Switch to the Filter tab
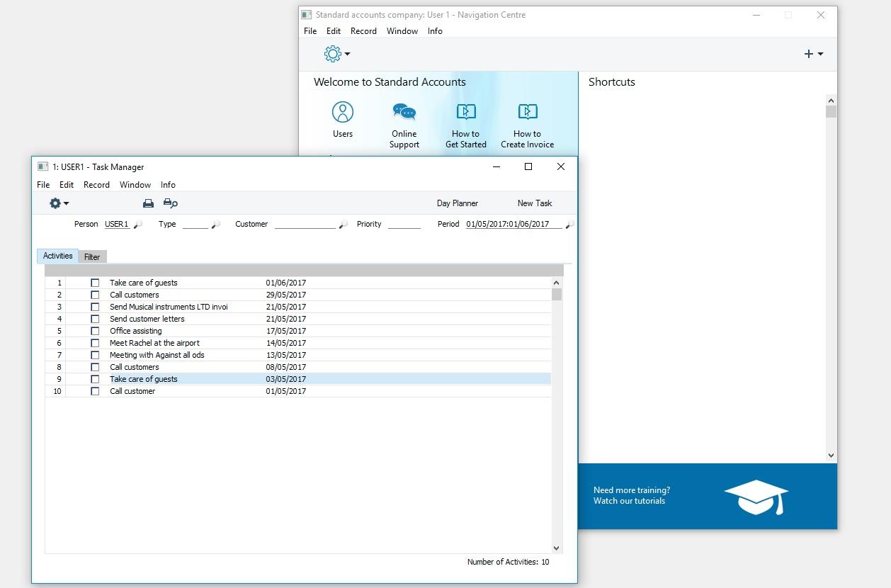This screenshot has width=891, height=588. (x=92, y=256)
